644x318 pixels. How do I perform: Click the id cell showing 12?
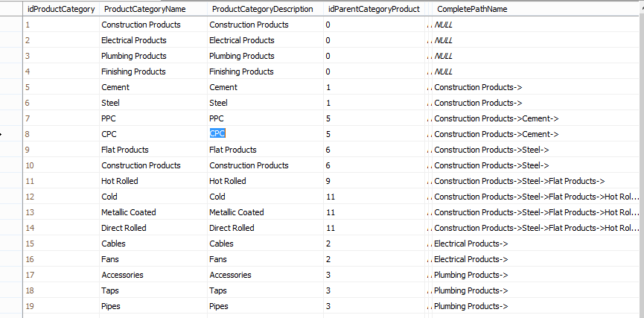[30, 197]
